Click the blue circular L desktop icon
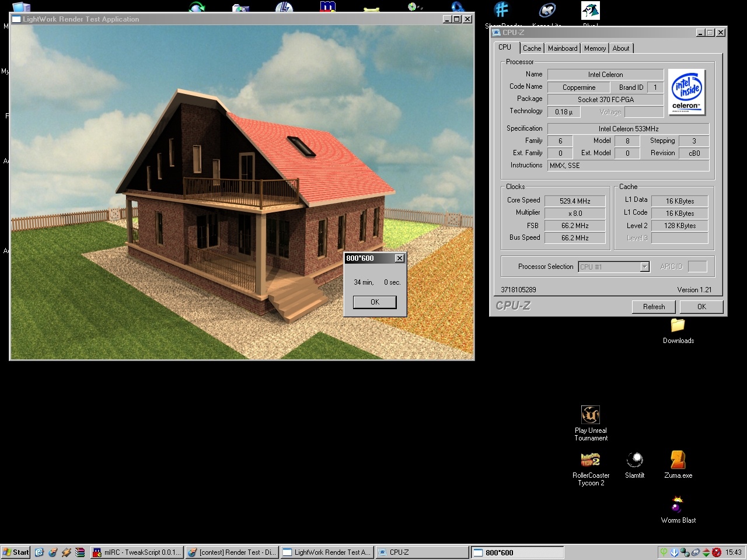The height and width of the screenshot is (560, 747). tap(284, 8)
